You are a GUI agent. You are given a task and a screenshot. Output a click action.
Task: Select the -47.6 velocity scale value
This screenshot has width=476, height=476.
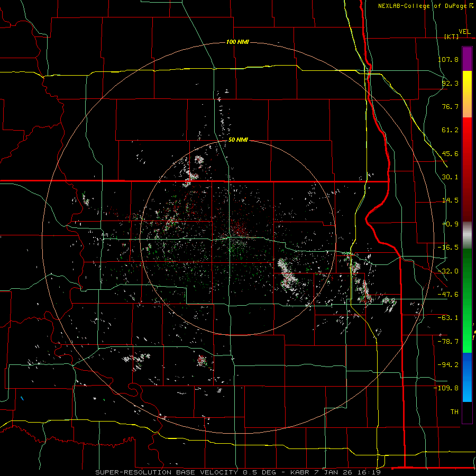pos(448,295)
